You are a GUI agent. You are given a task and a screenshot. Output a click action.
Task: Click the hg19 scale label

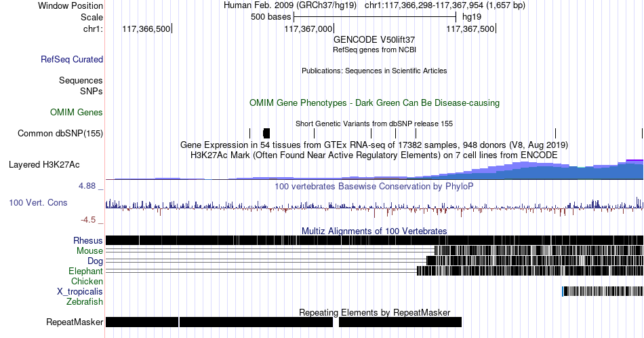coord(472,17)
